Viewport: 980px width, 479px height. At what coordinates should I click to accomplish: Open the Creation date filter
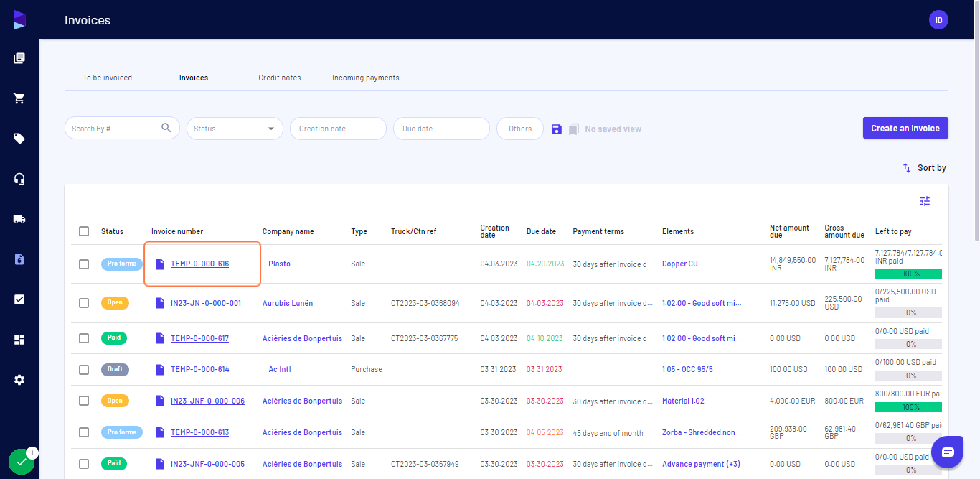(x=338, y=129)
